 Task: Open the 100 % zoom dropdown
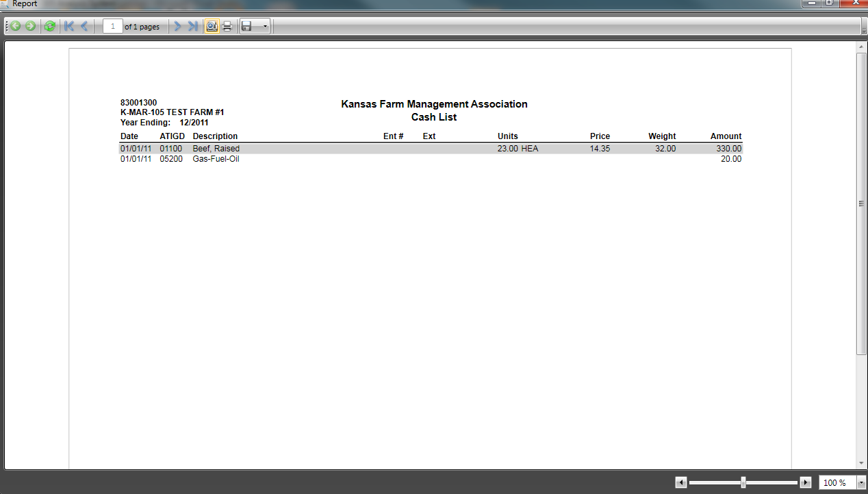pos(860,482)
